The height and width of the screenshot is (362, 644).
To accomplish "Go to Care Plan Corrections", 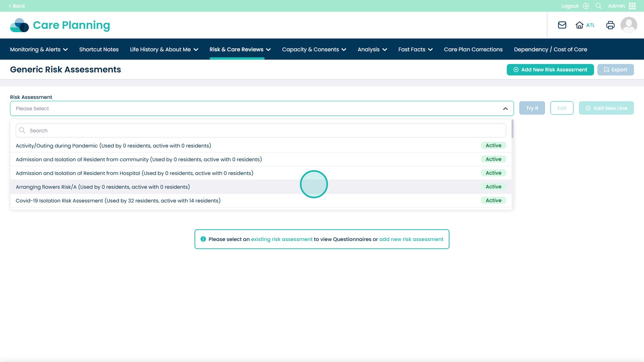I will click(x=473, y=49).
